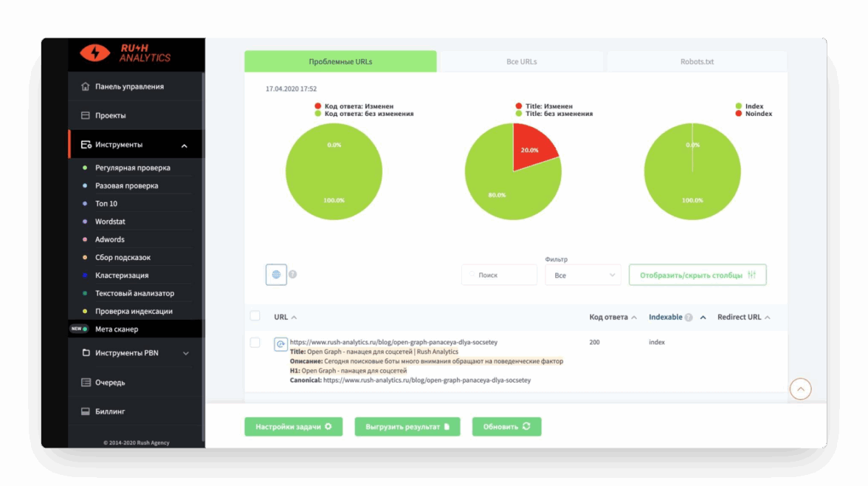Switch to the Все URLs tab

521,61
